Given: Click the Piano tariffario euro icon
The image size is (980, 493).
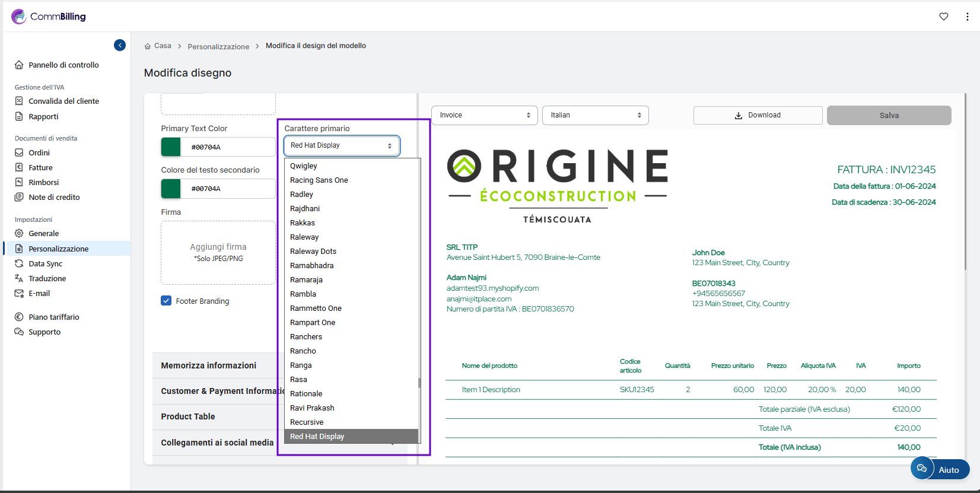Looking at the screenshot, I should click(x=19, y=317).
